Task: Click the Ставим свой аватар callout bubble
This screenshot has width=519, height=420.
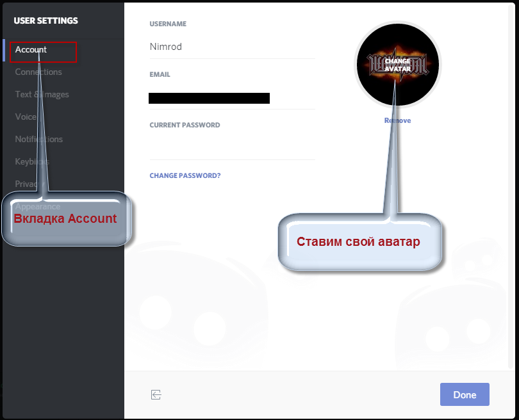Action: click(360, 242)
